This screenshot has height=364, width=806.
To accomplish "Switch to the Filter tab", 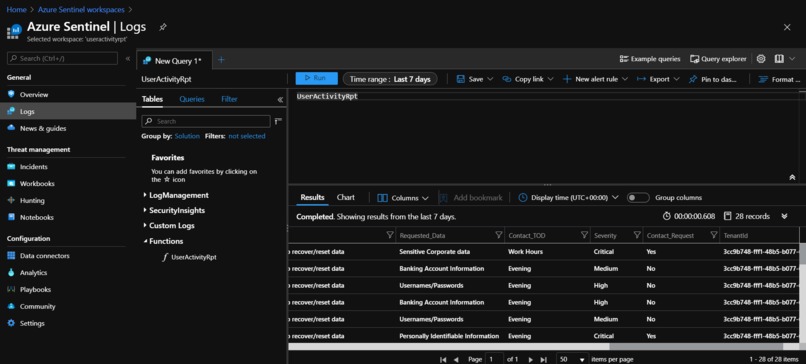I will 229,99.
